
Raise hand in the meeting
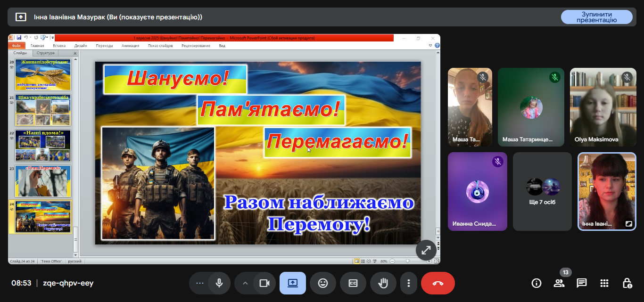[383, 283]
